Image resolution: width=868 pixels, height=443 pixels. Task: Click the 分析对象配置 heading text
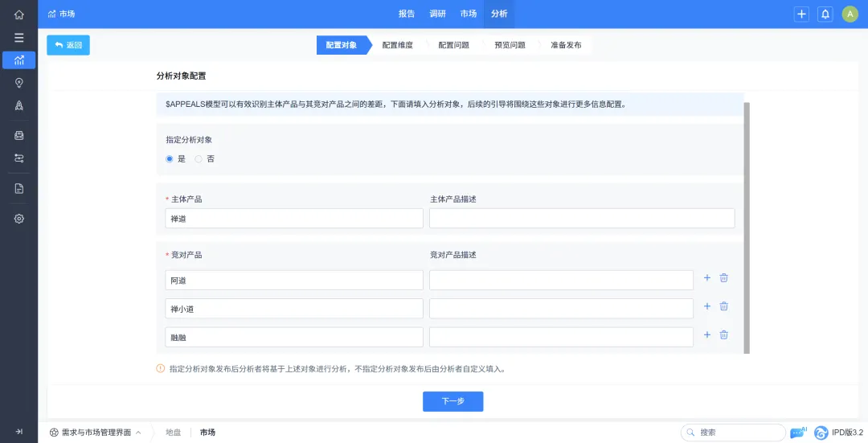181,76
